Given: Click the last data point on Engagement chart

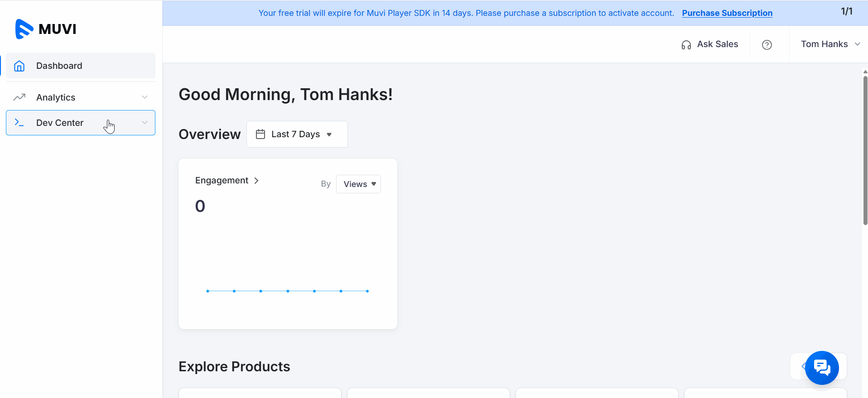Looking at the screenshot, I should (367, 291).
